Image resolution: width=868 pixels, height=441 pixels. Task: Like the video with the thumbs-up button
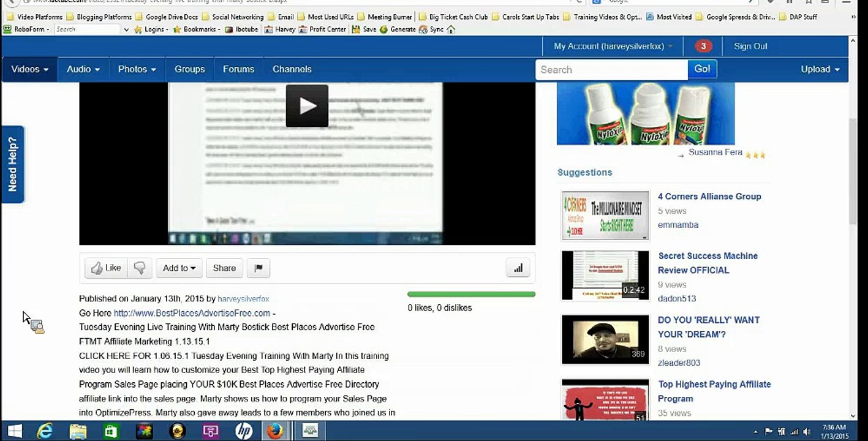[106, 268]
